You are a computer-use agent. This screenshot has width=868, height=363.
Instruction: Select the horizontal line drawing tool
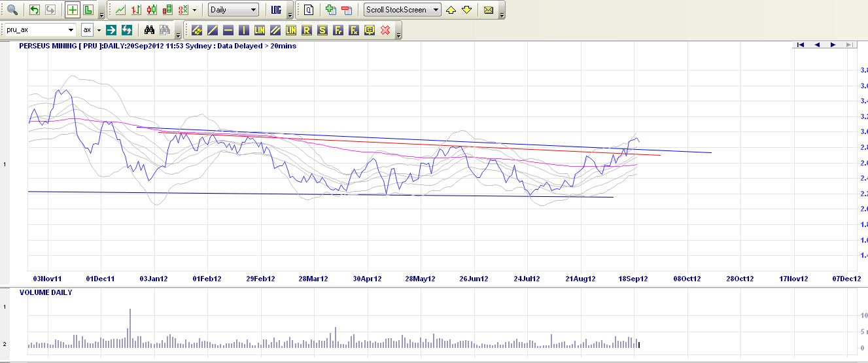coord(228,30)
